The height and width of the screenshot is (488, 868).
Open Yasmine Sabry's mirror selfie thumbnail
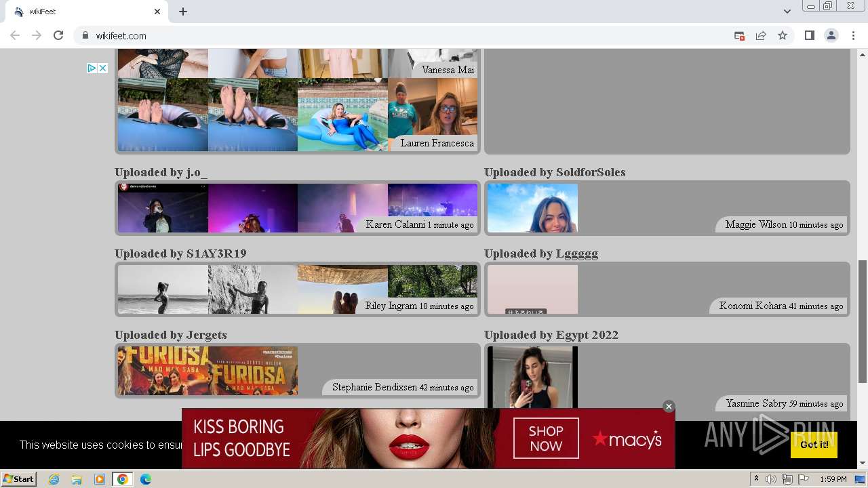(x=532, y=378)
